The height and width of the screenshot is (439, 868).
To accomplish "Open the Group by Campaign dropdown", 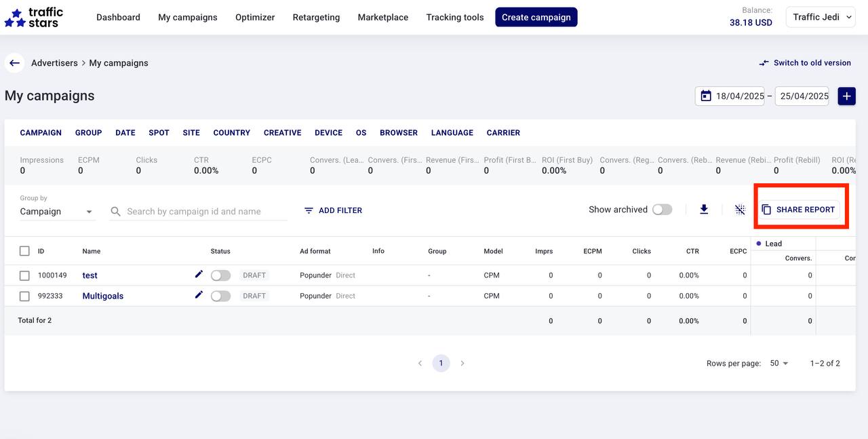I will coord(57,212).
